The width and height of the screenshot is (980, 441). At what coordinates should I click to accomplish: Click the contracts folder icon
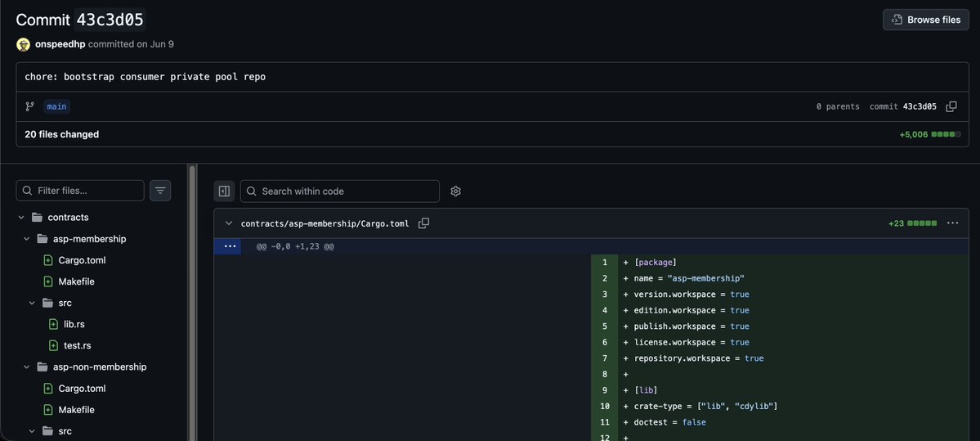pyautogui.click(x=37, y=218)
